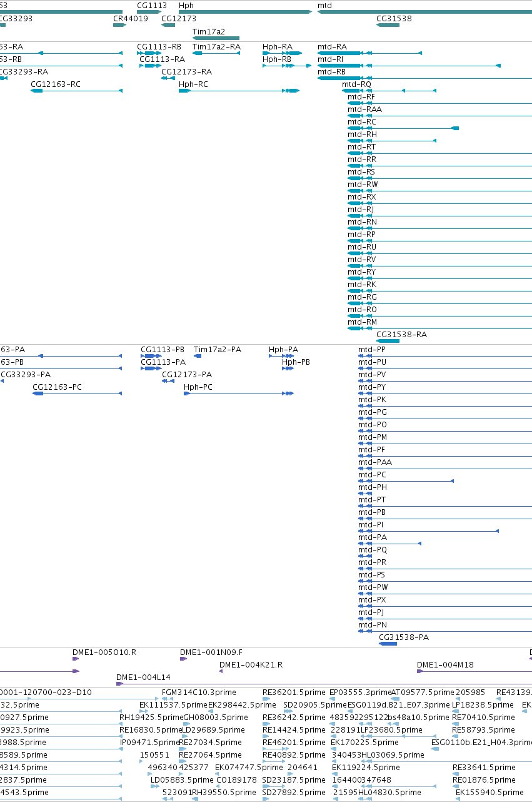Click the Tim17a2 gene label
This screenshot has width=532, height=802.
(209, 31)
